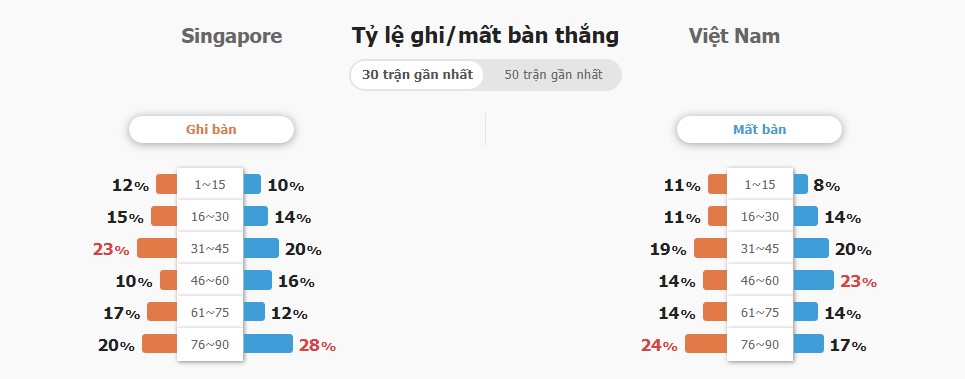Select Việt Nam's 61~75 minute interval label
The width and height of the screenshot is (965, 379).
[760, 312]
